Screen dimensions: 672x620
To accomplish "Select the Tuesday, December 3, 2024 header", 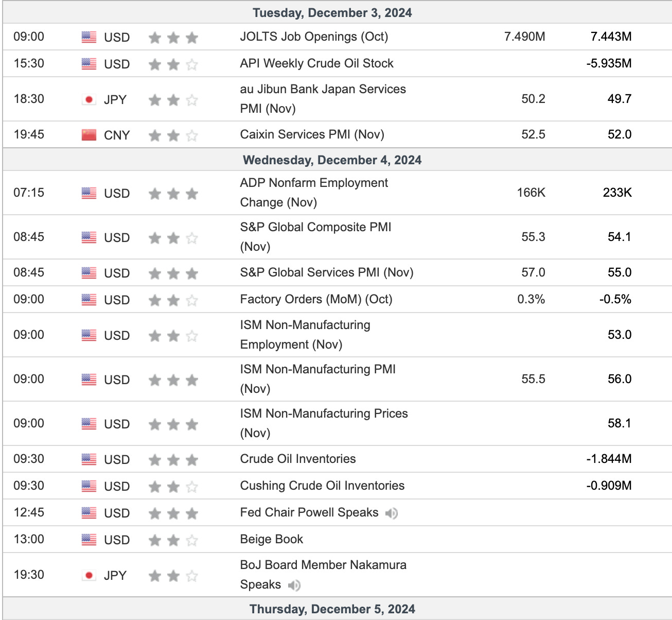I will tap(332, 13).
